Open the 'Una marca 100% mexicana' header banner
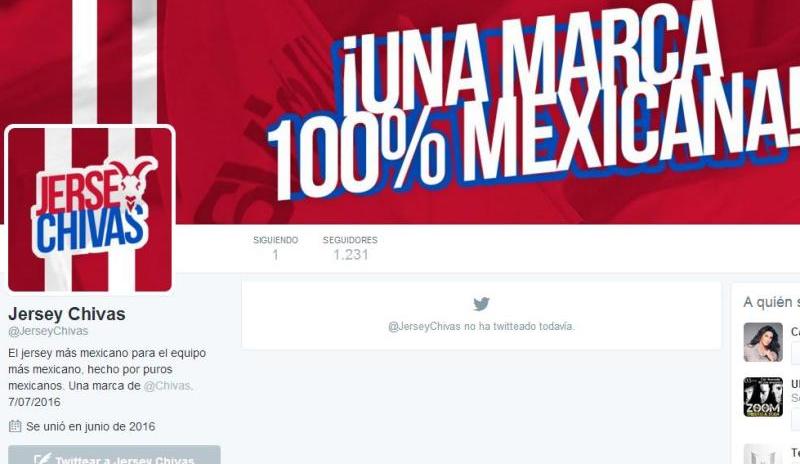 coord(400,111)
